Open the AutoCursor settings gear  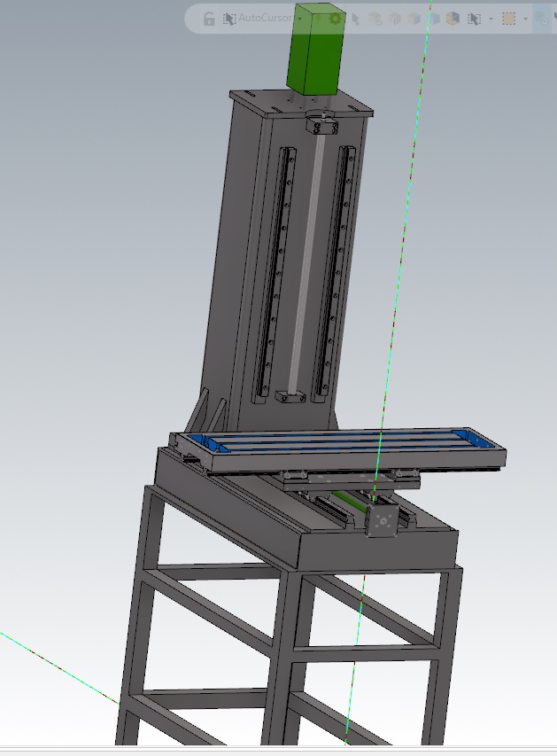[336, 19]
